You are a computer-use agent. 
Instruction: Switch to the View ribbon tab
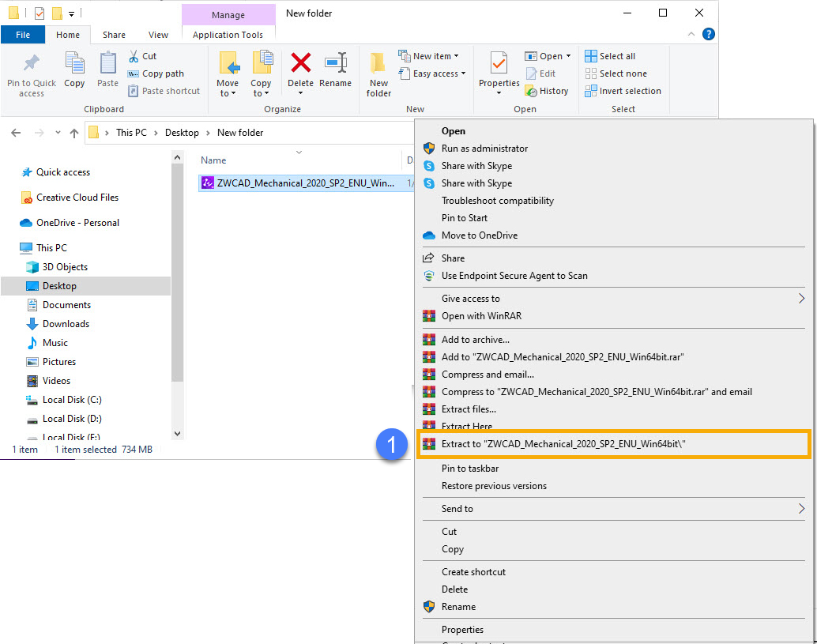coord(158,35)
